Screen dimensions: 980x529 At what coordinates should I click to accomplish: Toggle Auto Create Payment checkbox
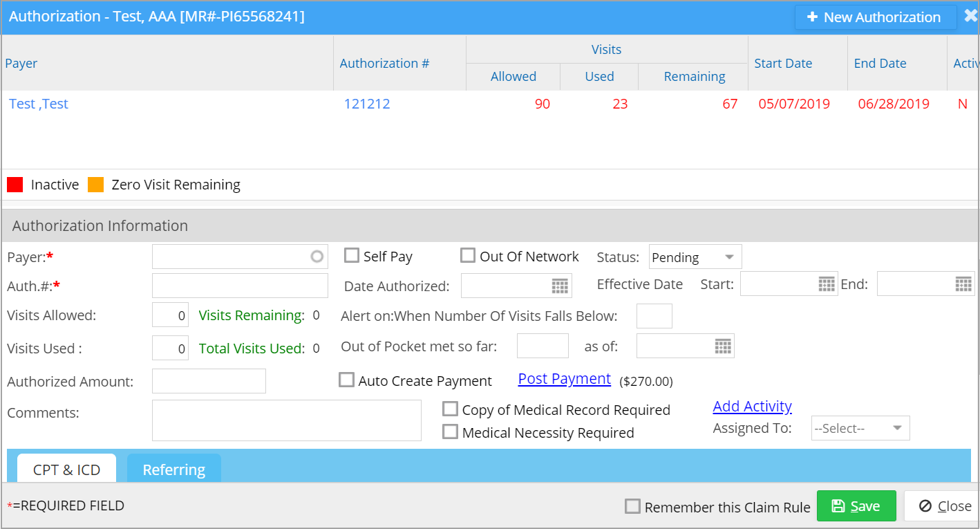click(x=346, y=380)
